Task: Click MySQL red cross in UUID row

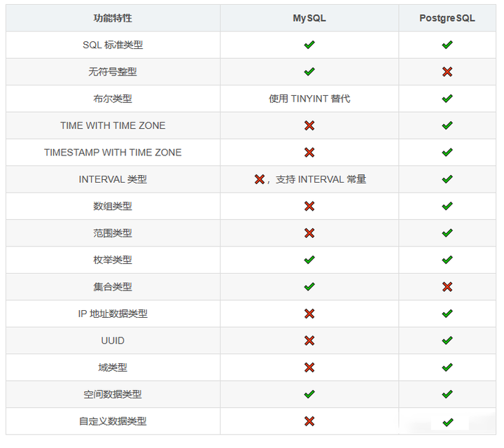Action: pos(309,340)
